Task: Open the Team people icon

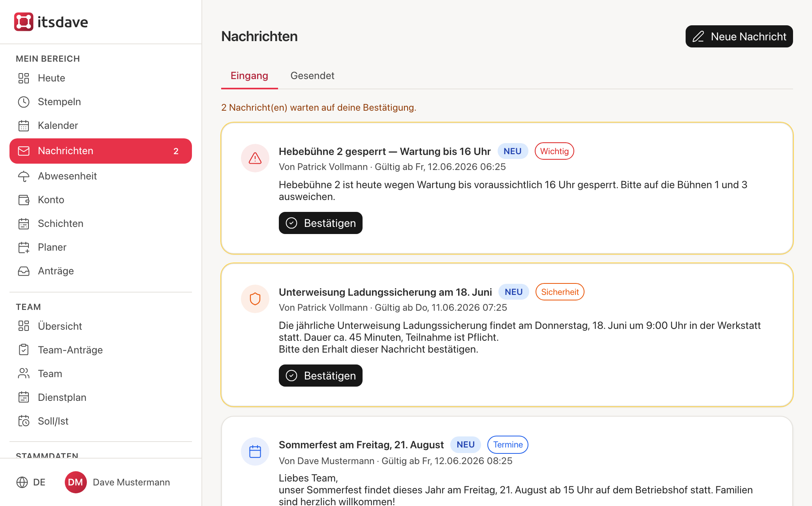Action: 24,374
